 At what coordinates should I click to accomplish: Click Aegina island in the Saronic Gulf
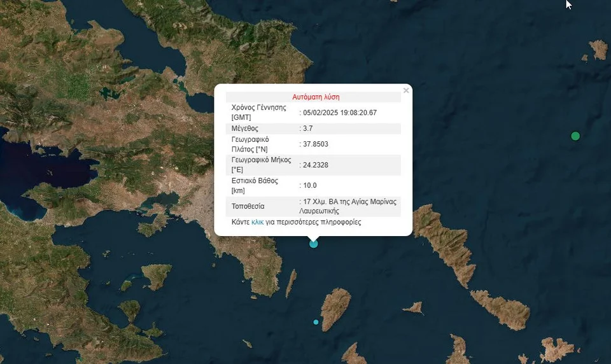157,276
